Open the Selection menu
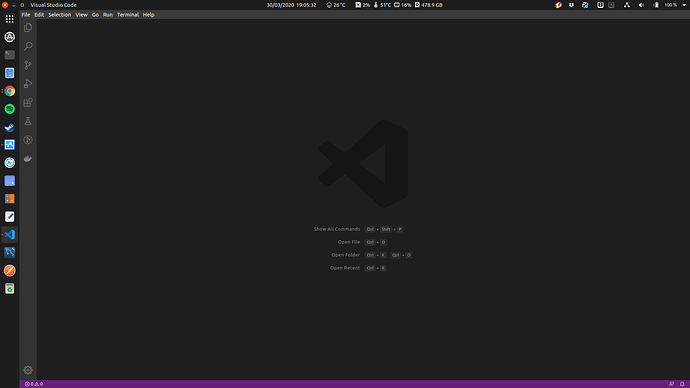 click(59, 15)
